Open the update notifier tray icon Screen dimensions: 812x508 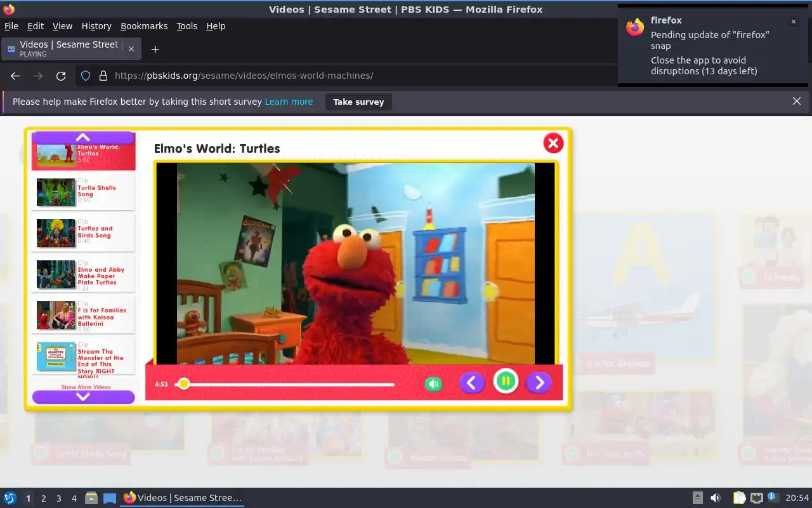coord(773,497)
